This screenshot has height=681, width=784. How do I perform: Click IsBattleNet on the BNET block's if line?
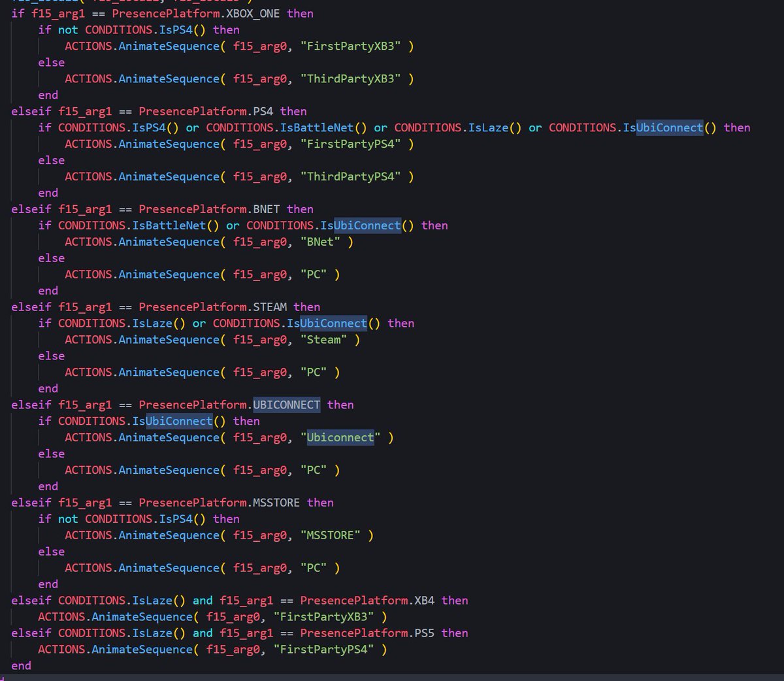169,225
